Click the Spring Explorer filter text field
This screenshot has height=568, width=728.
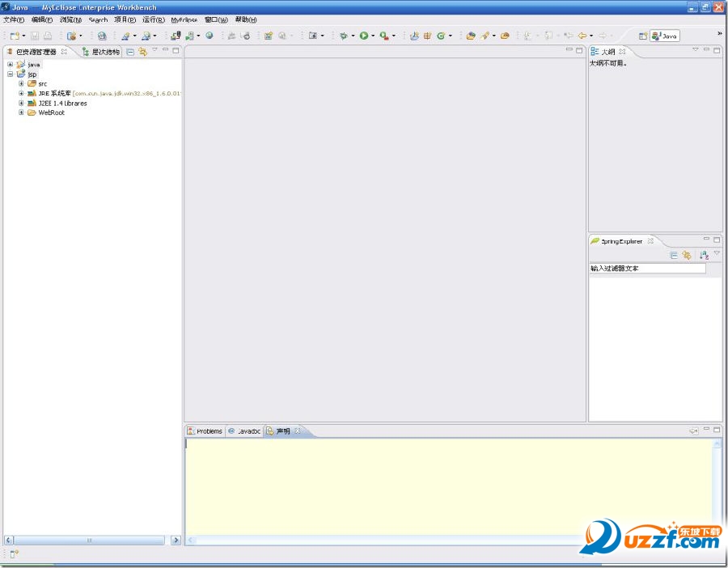coord(647,269)
